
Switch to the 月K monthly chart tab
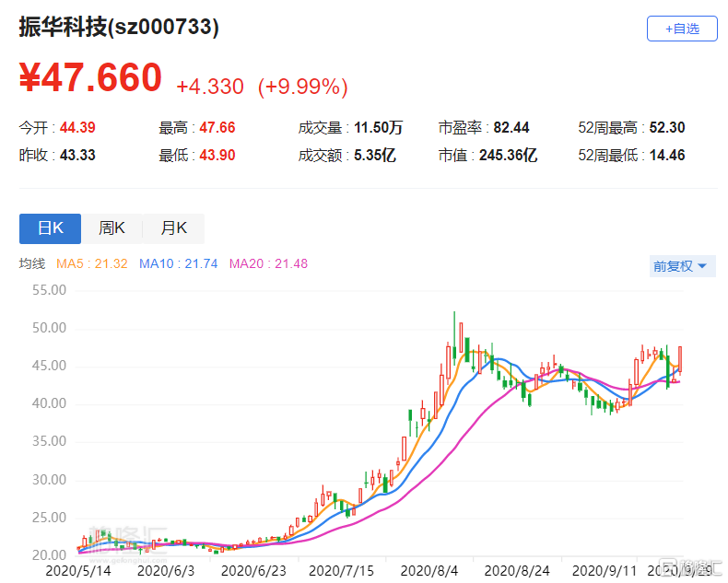173,228
